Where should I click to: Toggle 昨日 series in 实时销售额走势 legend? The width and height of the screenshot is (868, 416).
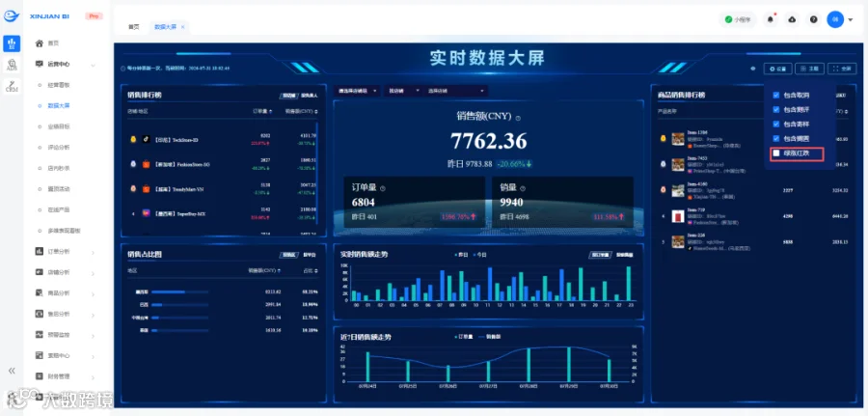pos(461,255)
